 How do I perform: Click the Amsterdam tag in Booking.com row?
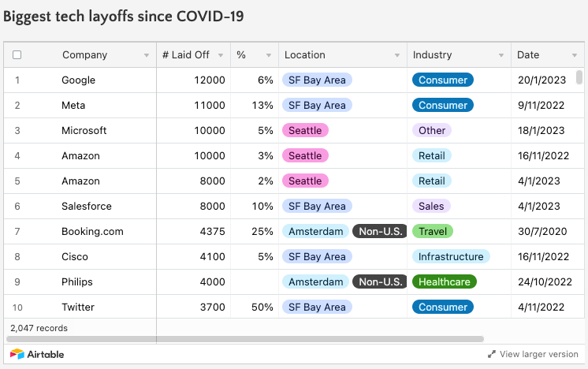(316, 231)
